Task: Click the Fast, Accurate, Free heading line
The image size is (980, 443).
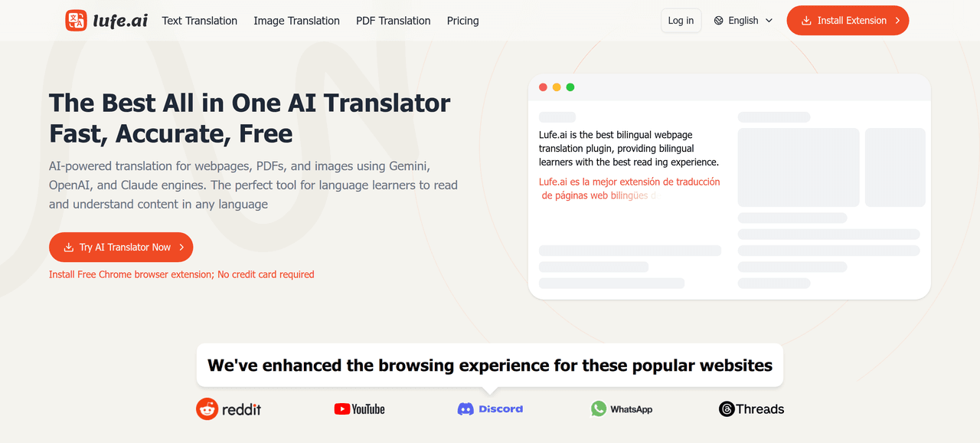Action: tap(171, 134)
